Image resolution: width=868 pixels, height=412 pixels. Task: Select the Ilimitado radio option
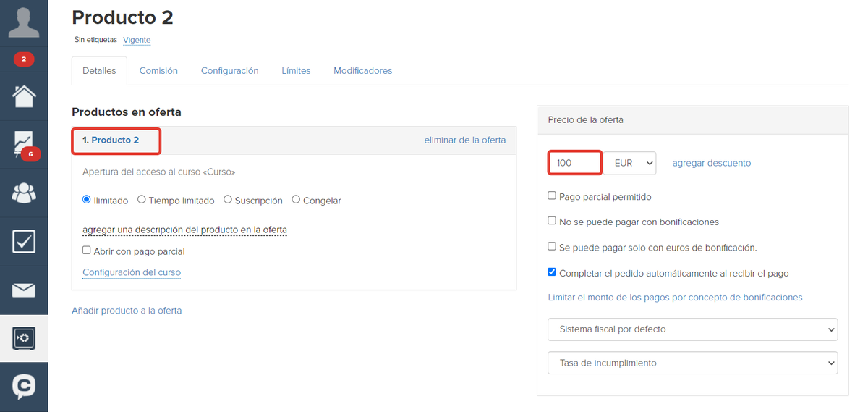[x=87, y=200]
